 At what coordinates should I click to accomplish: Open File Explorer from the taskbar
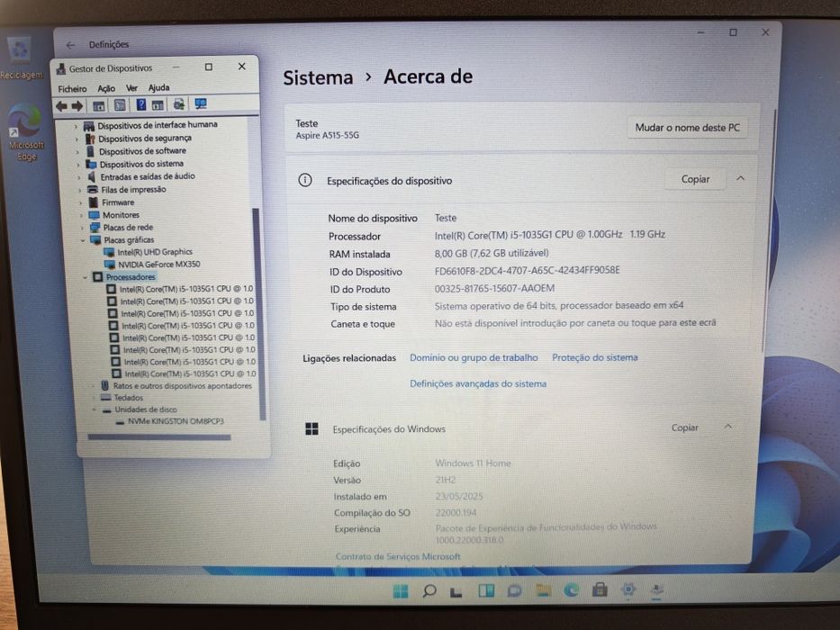click(543, 590)
